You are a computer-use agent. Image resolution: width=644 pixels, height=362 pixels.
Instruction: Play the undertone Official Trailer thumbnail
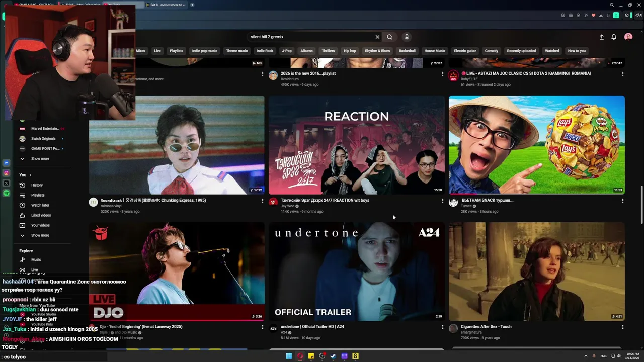pos(357,271)
